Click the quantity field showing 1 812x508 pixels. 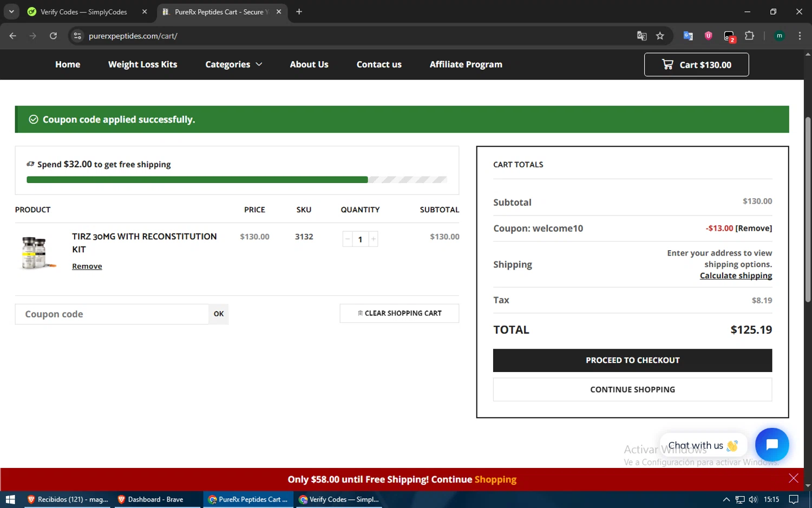tap(360, 239)
